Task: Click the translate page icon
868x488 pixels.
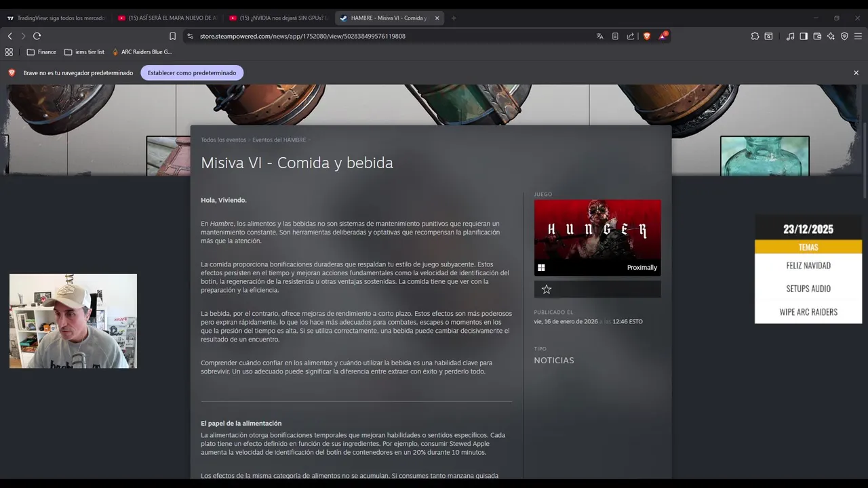Action: [599, 36]
